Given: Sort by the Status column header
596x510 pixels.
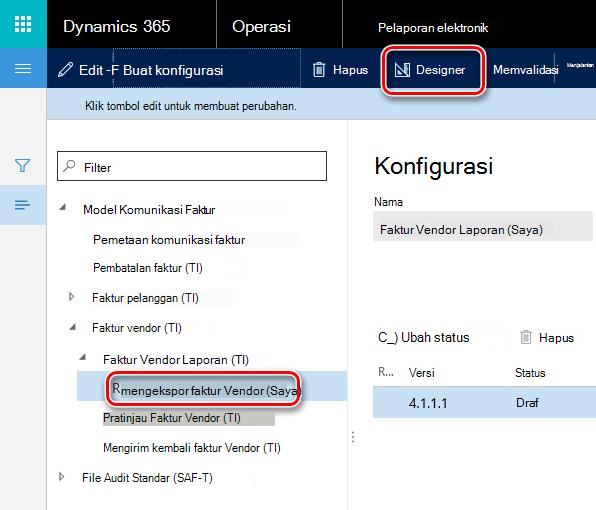Looking at the screenshot, I should pos(530,373).
